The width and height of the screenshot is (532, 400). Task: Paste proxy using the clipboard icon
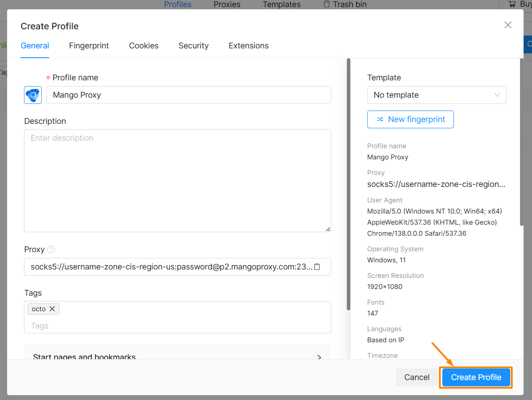pos(317,267)
